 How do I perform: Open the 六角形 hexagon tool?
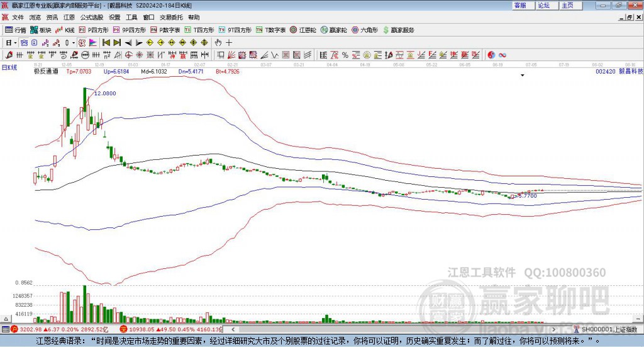click(x=365, y=30)
